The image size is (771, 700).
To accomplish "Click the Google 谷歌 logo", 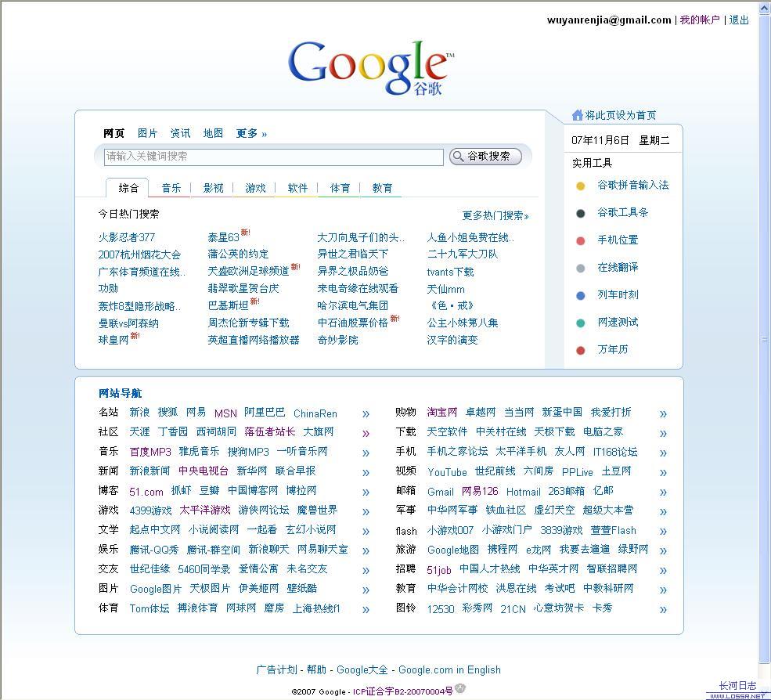I will tap(371, 67).
